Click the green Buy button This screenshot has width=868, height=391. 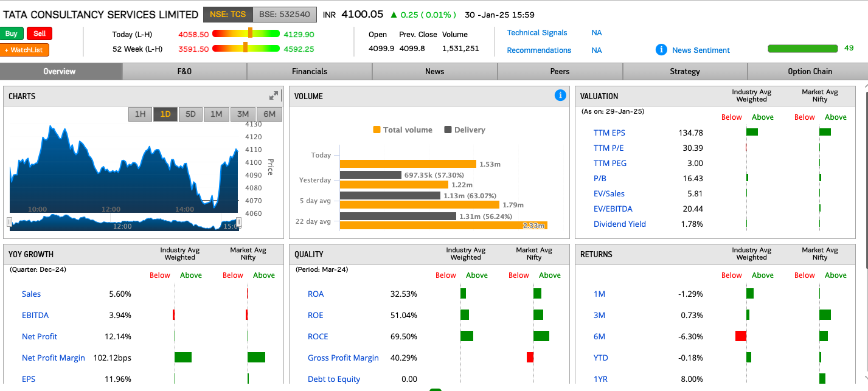point(12,33)
